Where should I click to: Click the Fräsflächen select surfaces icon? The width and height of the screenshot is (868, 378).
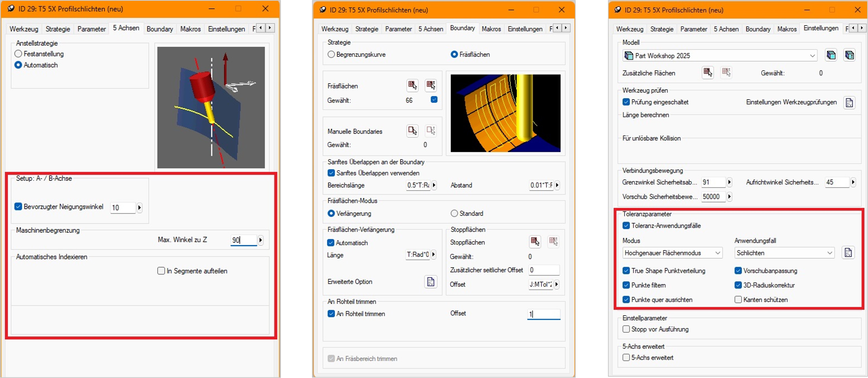point(412,85)
